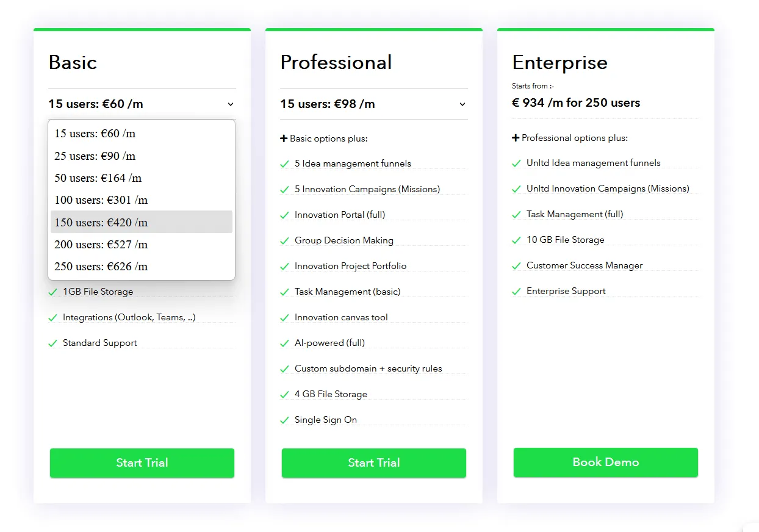Image resolution: width=759 pixels, height=532 pixels.
Task: Open the Professional plan users dropdown
Action: click(x=374, y=104)
